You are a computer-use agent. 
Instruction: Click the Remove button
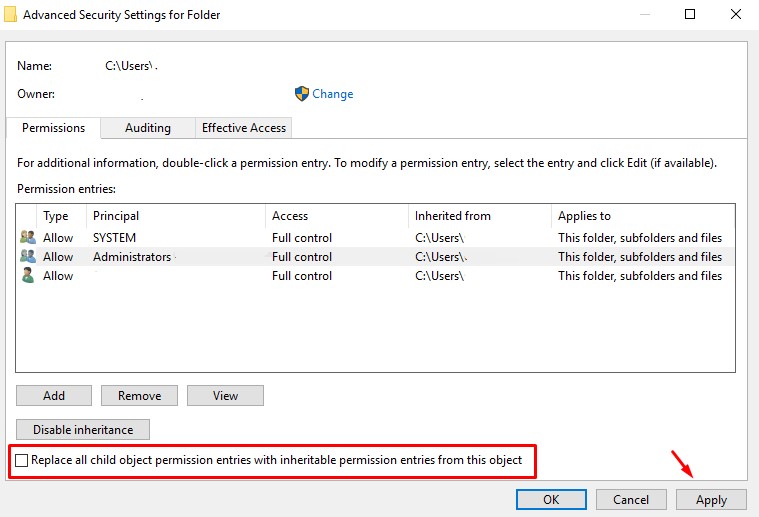tap(139, 396)
